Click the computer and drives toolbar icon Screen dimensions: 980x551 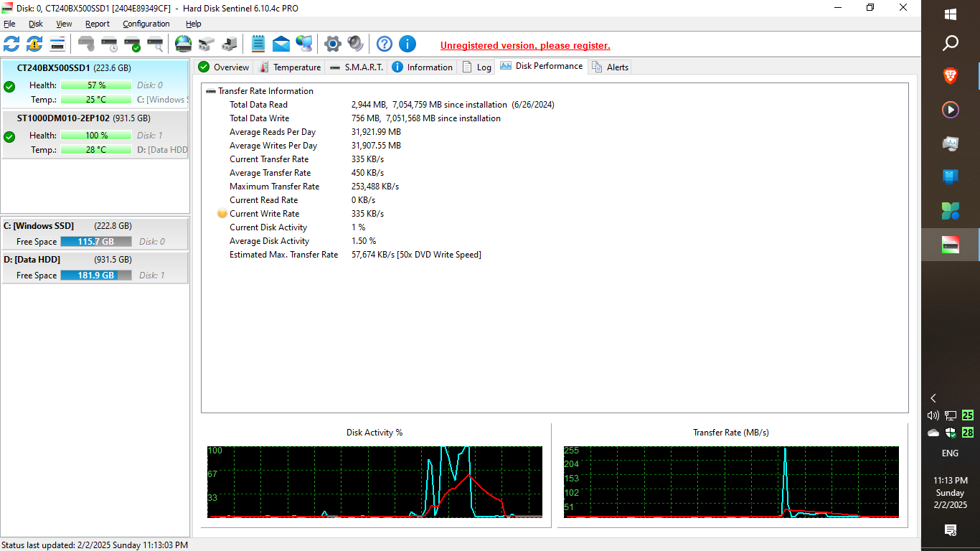click(x=230, y=44)
